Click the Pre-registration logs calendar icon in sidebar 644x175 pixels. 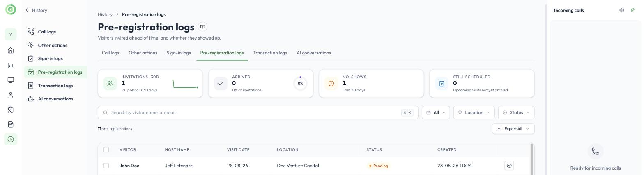[x=31, y=72]
